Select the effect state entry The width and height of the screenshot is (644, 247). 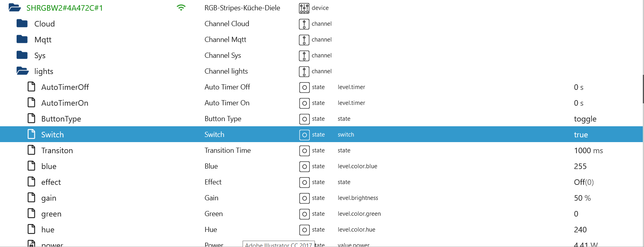pos(51,182)
